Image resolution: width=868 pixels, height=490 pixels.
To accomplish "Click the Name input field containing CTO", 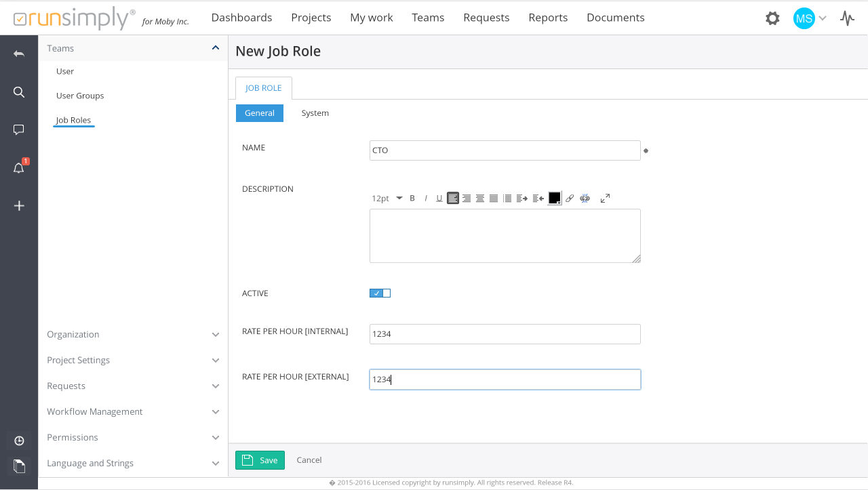I will (505, 150).
